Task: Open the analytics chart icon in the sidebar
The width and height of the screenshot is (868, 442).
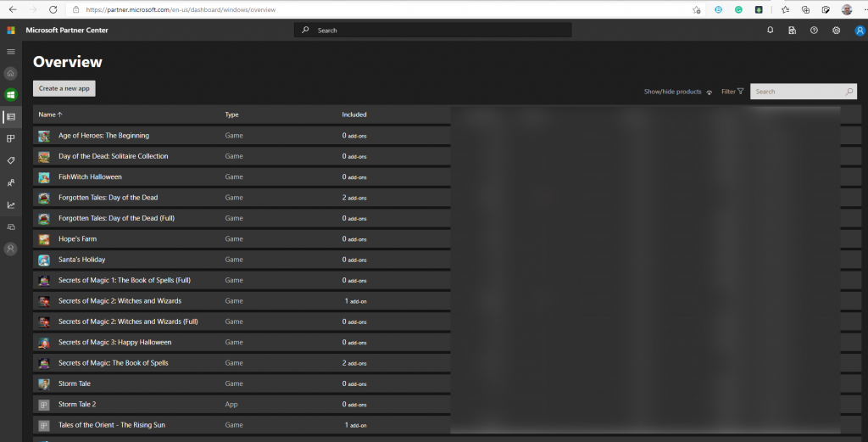Action: click(x=11, y=204)
